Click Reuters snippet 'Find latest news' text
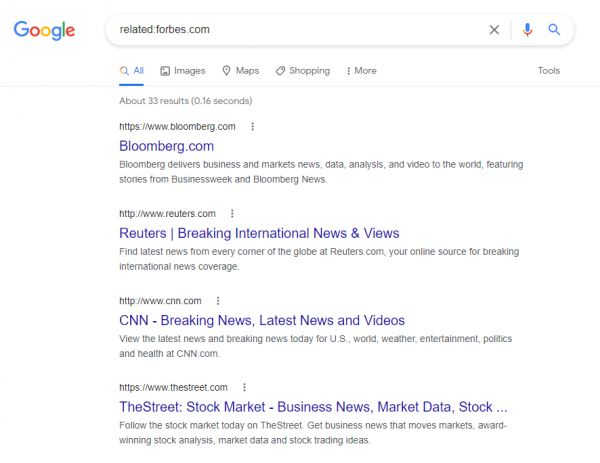The height and width of the screenshot is (463, 600). [x=319, y=259]
